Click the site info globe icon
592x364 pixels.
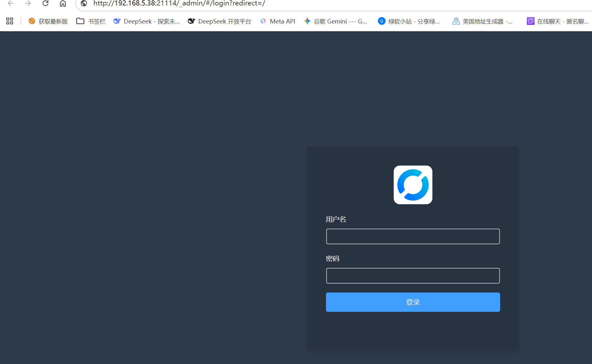pos(84,4)
